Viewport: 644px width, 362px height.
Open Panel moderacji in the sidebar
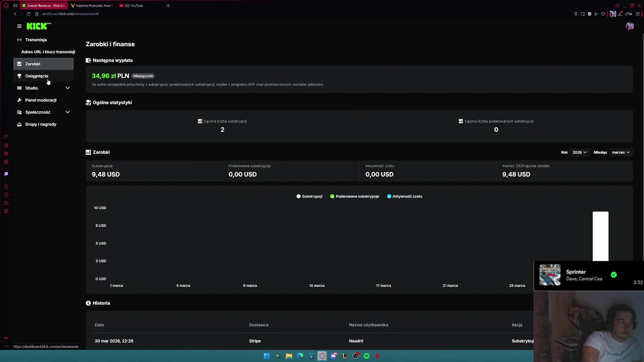(43, 100)
